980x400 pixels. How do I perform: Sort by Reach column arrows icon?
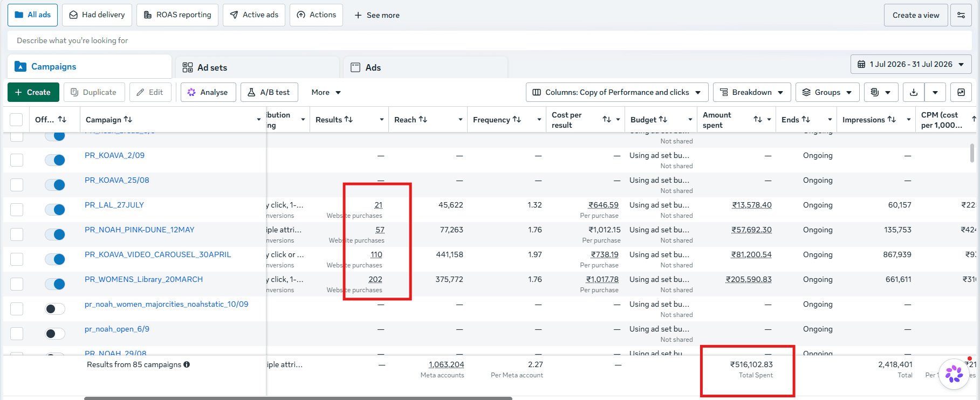[x=423, y=120]
